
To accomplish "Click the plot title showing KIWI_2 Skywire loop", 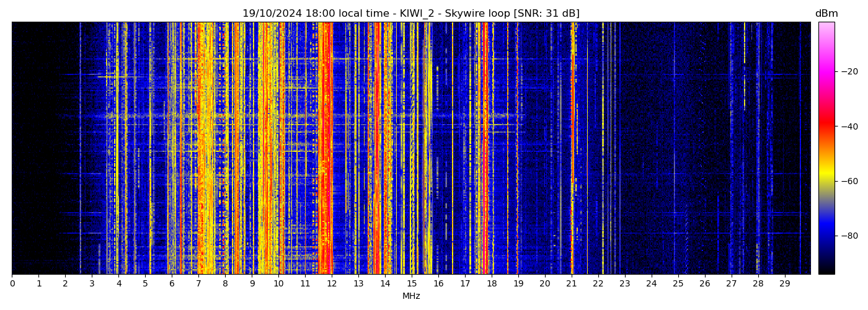I will coord(410,14).
